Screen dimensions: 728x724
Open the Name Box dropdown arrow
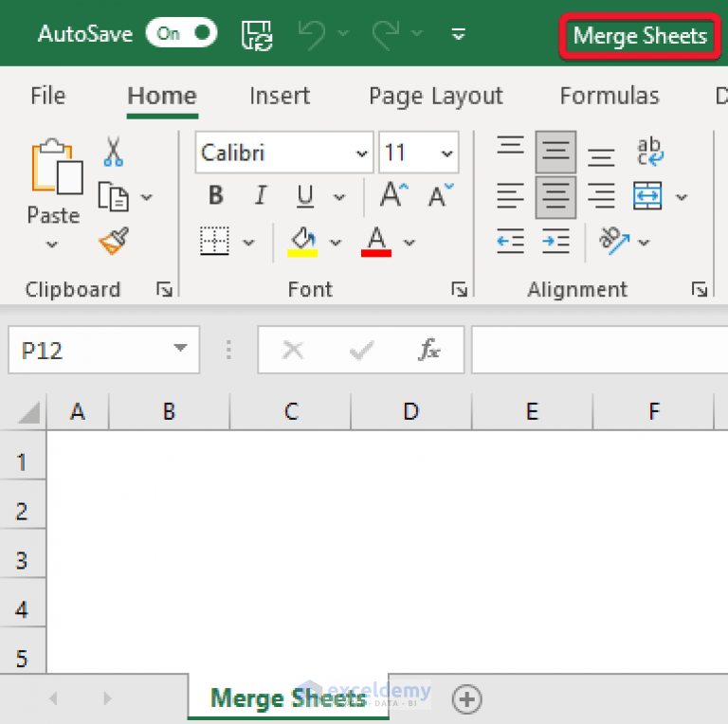click(180, 348)
